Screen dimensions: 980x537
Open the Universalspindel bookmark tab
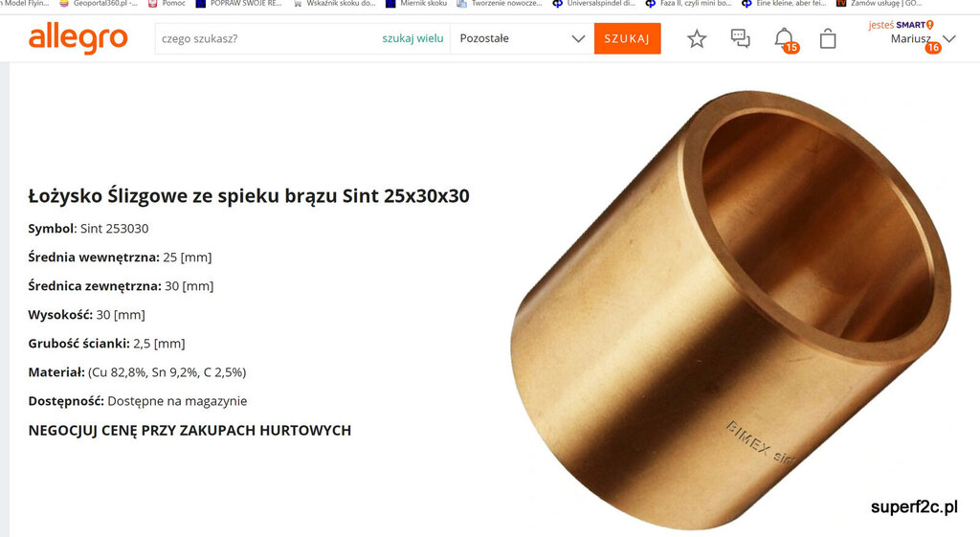tap(594, 3)
